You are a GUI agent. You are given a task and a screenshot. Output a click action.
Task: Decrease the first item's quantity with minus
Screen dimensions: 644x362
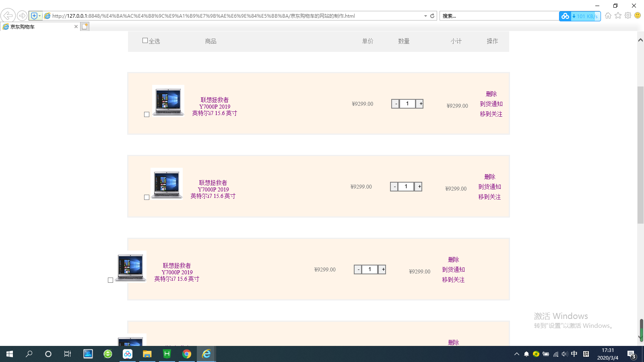[396, 104]
